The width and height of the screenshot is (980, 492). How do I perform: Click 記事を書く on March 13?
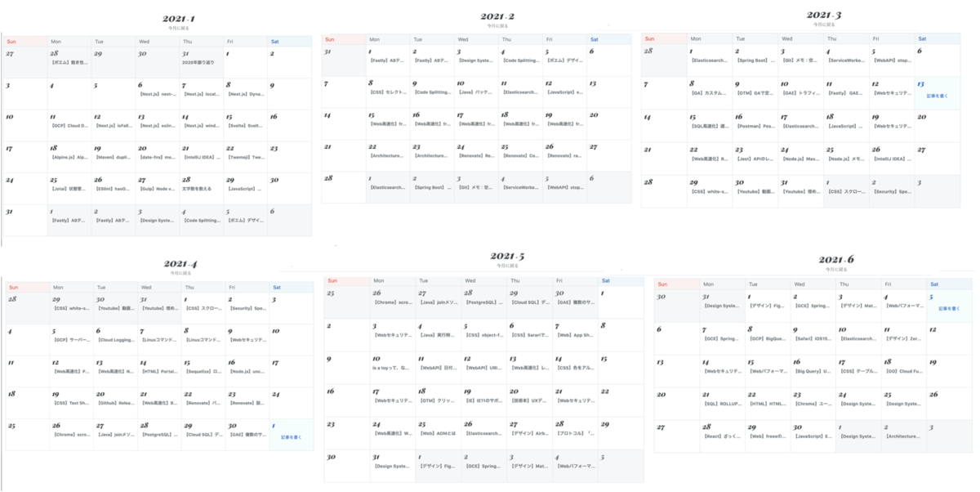(x=937, y=96)
